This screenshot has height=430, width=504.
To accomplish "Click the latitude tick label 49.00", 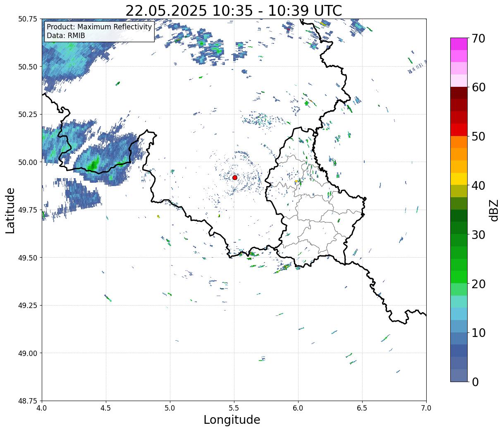I will click(x=28, y=353).
